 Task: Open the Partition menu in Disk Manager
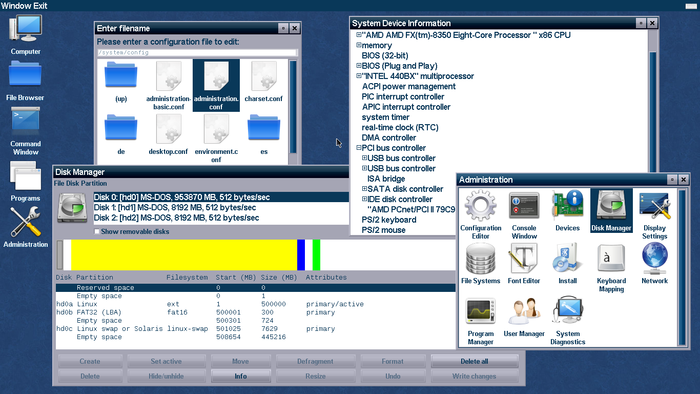(x=93, y=183)
